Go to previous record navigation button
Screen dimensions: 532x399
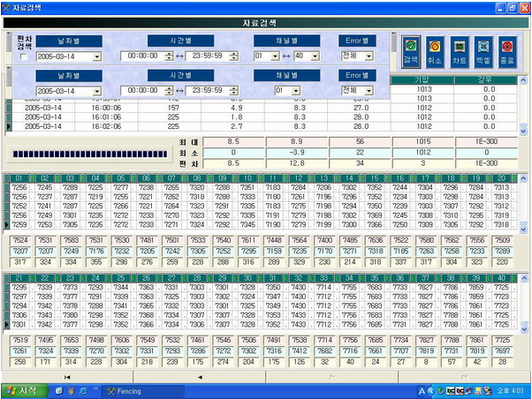(200, 377)
